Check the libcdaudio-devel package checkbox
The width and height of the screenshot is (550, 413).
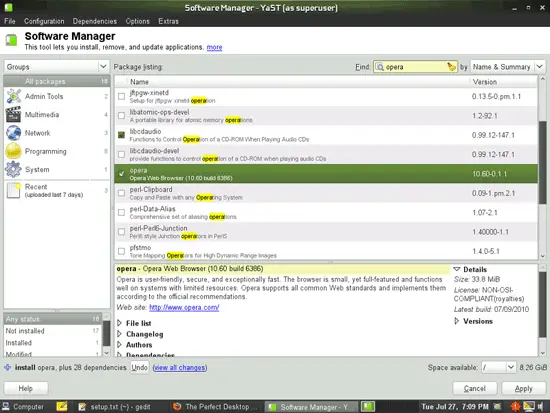pyautogui.click(x=121, y=154)
